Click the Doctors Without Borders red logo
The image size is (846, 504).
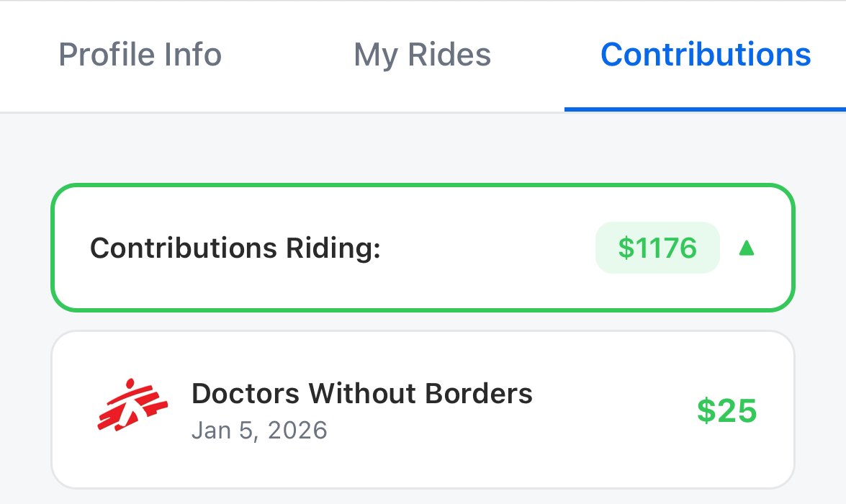pos(132,405)
